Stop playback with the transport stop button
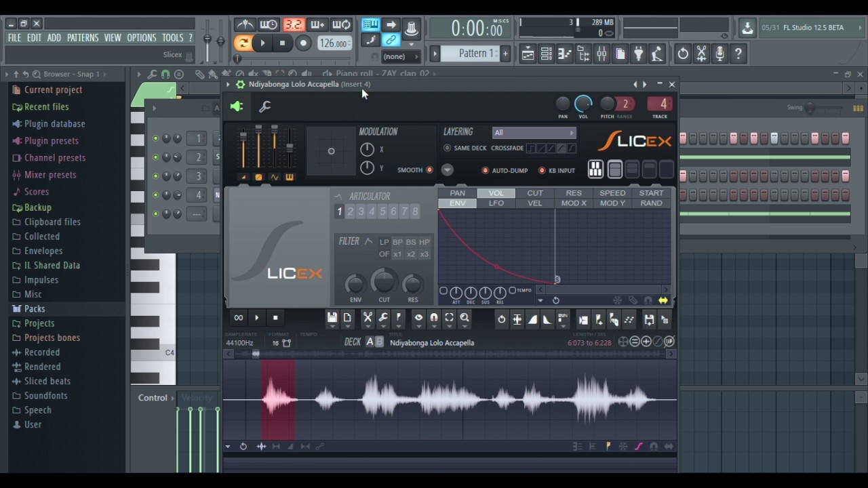 tap(282, 43)
